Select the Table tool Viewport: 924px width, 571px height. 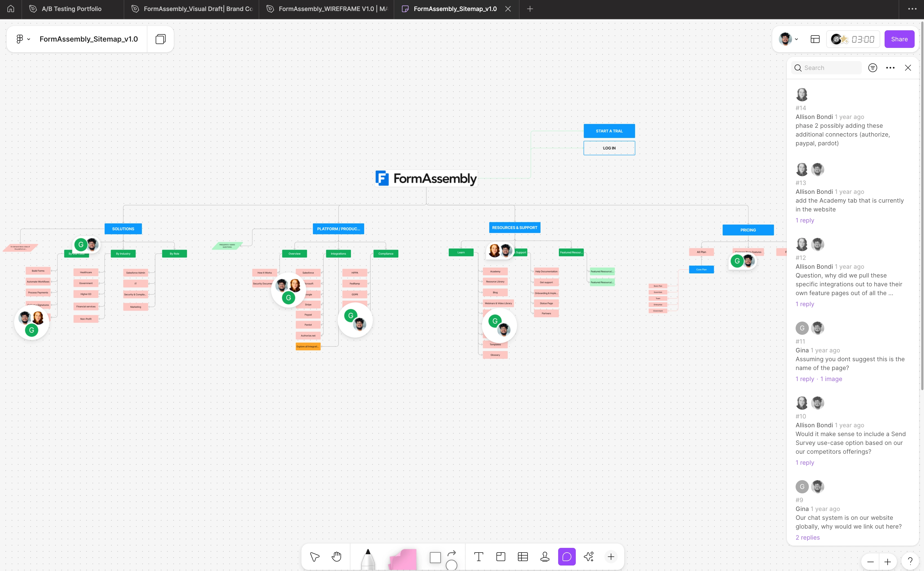click(523, 557)
